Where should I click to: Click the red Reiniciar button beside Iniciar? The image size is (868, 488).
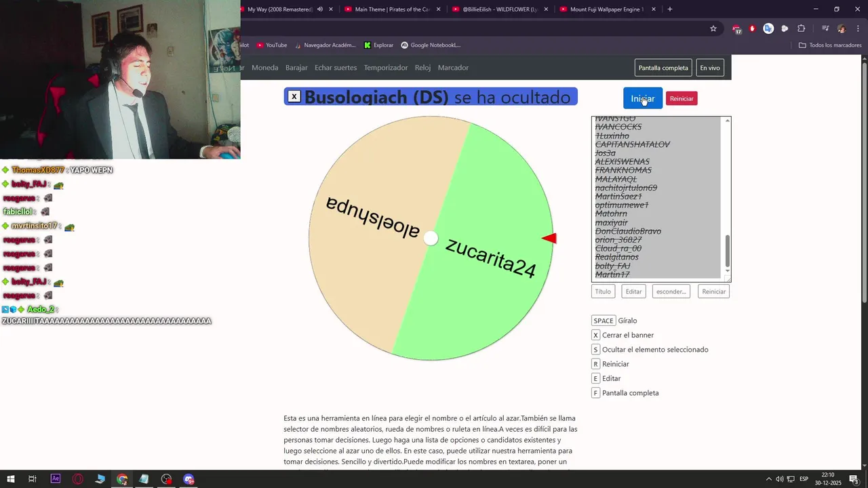pos(682,98)
